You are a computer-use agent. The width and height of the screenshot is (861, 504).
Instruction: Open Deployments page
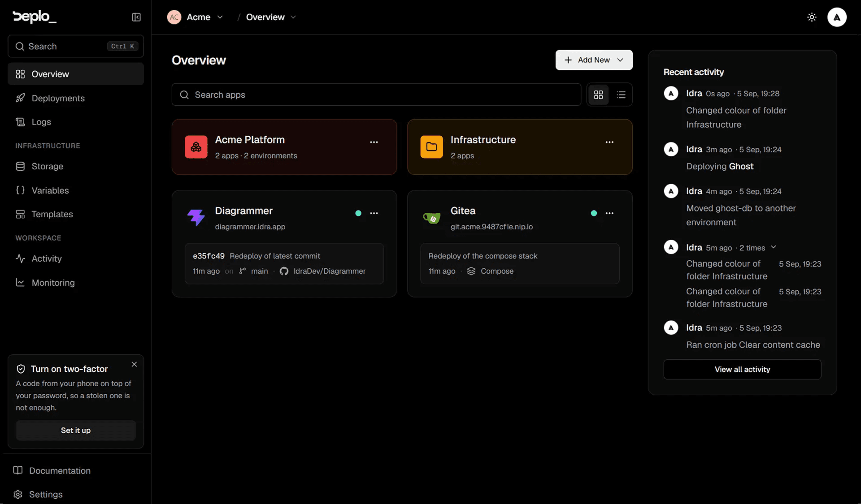coord(76,98)
